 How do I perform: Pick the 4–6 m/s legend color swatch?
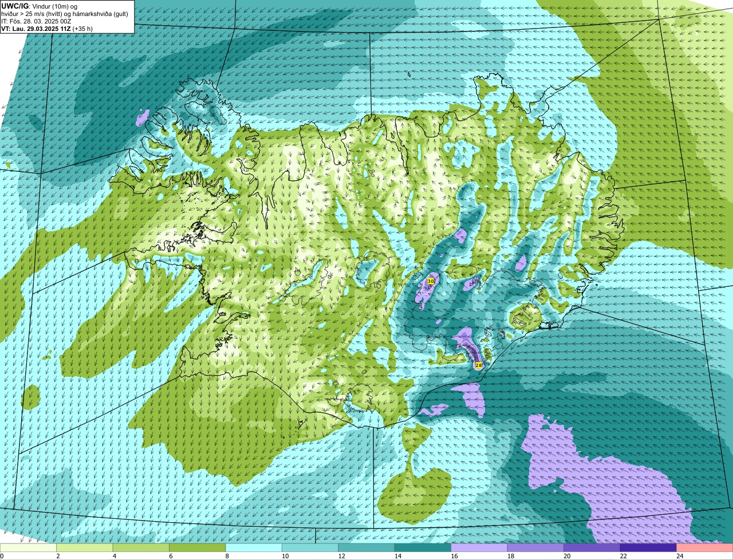pyautogui.click(x=141, y=548)
